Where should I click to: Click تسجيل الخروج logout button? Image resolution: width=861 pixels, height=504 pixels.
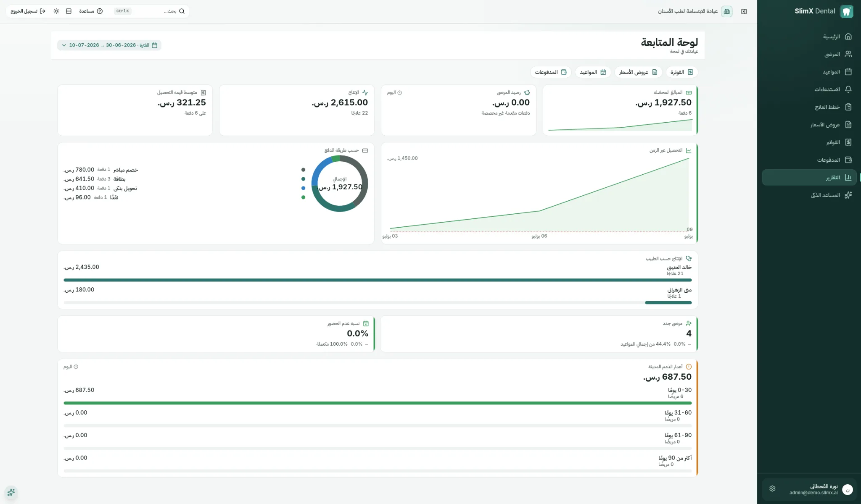[28, 11]
